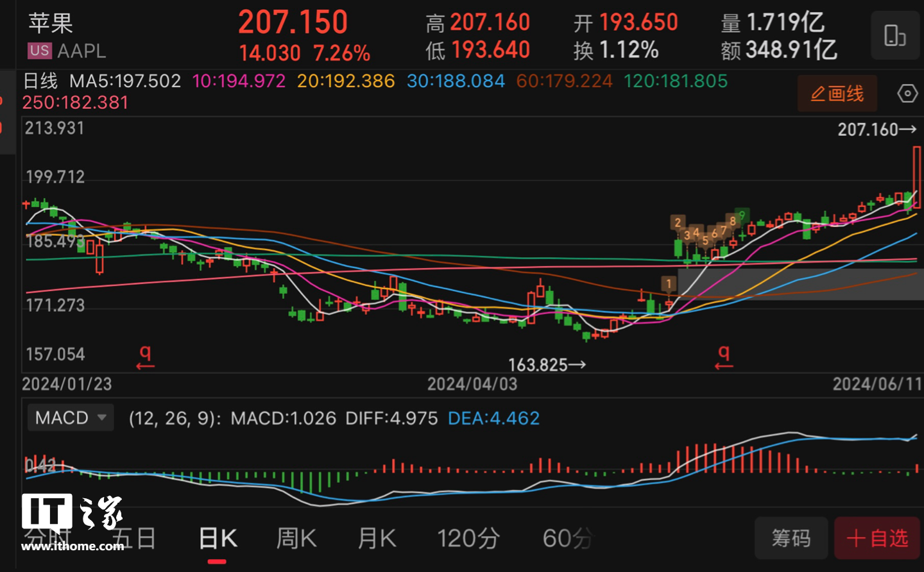Screen dimensions: 924x572
Task: Select the 120分 timeframe tab
Action: [468, 539]
